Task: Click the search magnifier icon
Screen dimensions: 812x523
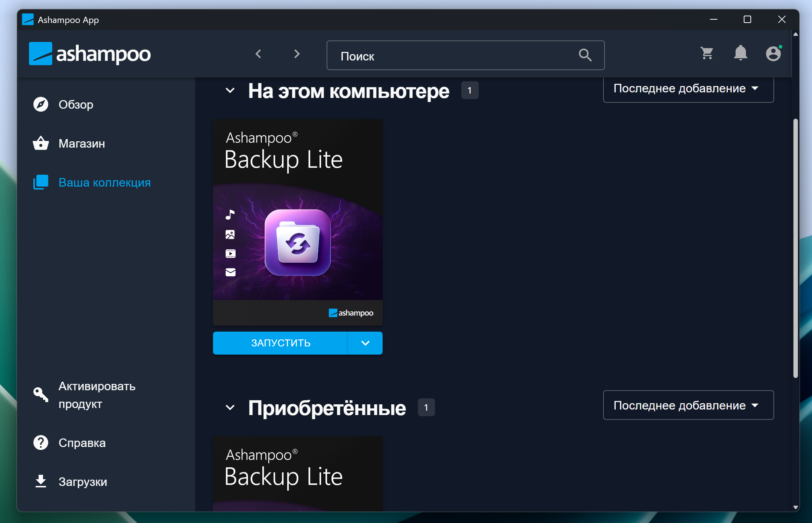Action: tap(585, 55)
